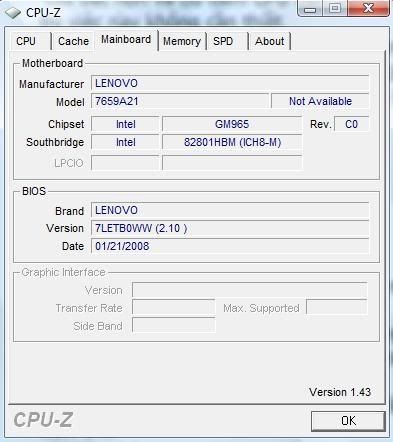393x442 pixels.
Task: Minimize the CPU-Z window
Action: click(310, 9)
